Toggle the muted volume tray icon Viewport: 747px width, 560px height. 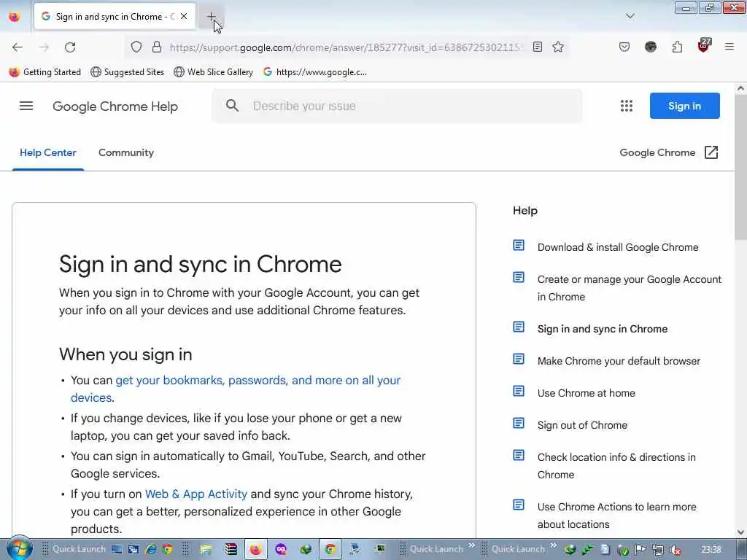coord(675,550)
